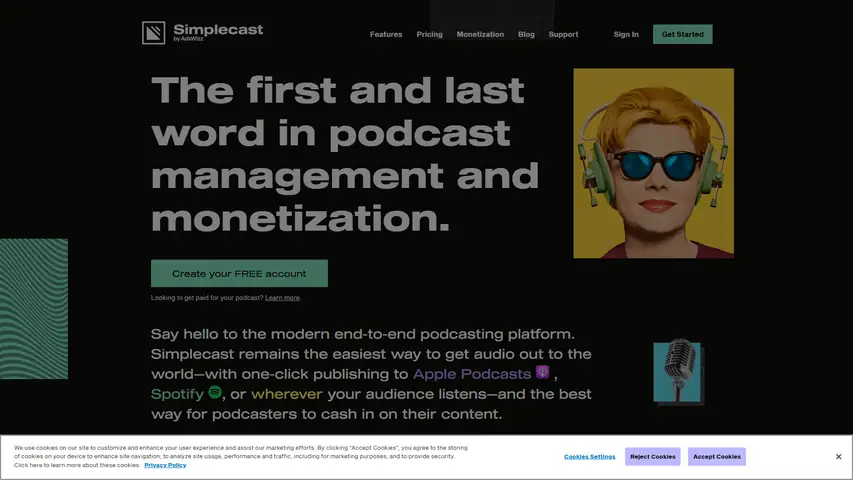Click the Apple Podcasts purple icon

click(542, 372)
